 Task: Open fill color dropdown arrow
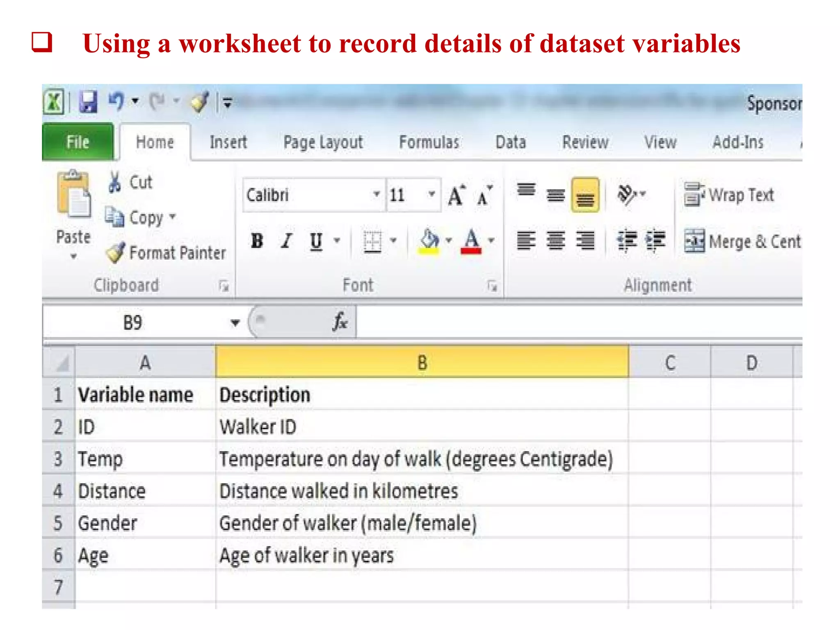pos(449,240)
